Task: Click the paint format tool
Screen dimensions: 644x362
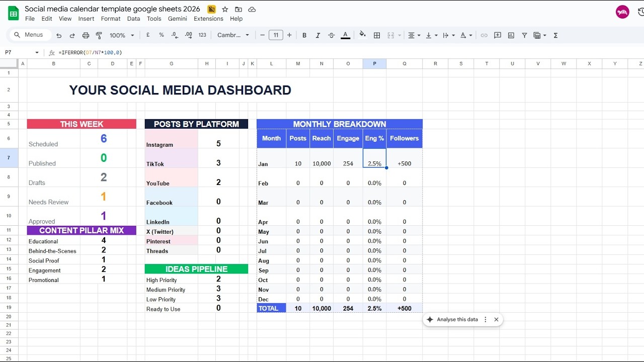Action: click(x=99, y=35)
